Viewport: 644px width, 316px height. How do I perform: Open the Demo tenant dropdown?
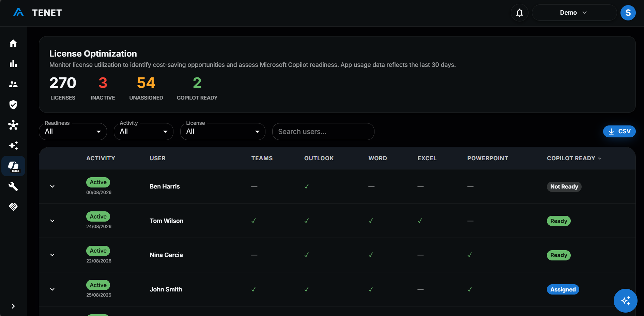(x=574, y=13)
